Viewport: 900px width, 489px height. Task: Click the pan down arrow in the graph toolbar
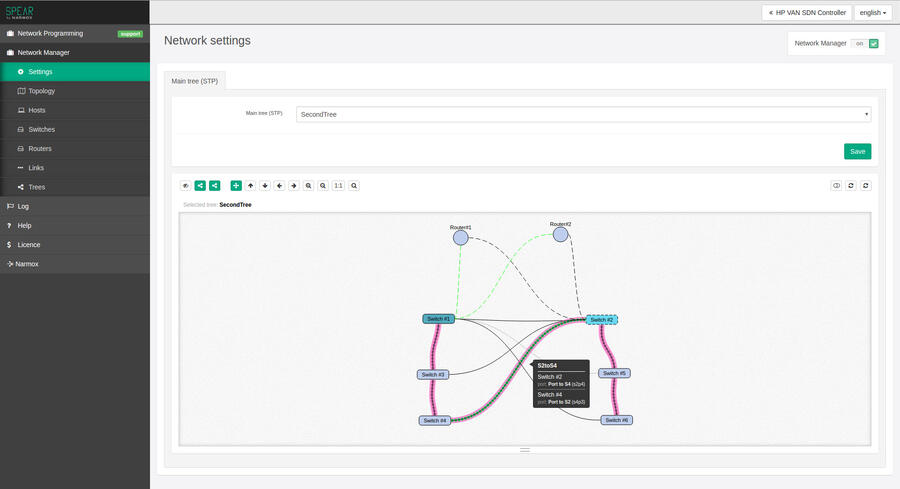tap(265, 185)
